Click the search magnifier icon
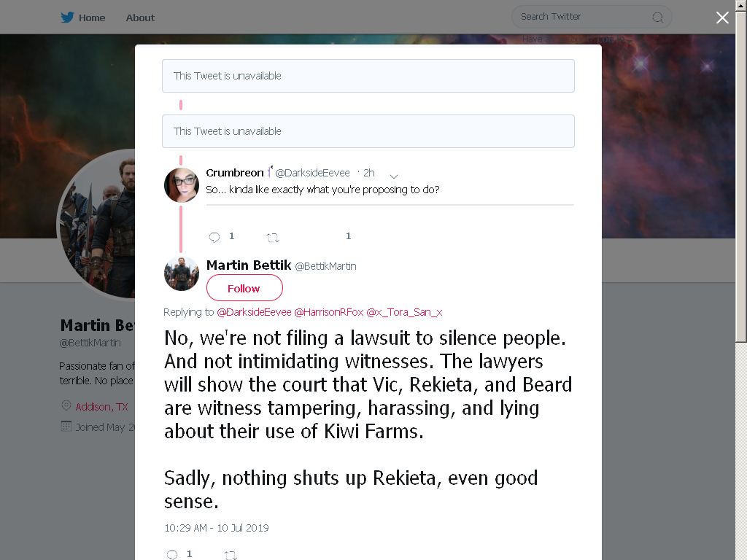The image size is (747, 560). click(x=657, y=17)
